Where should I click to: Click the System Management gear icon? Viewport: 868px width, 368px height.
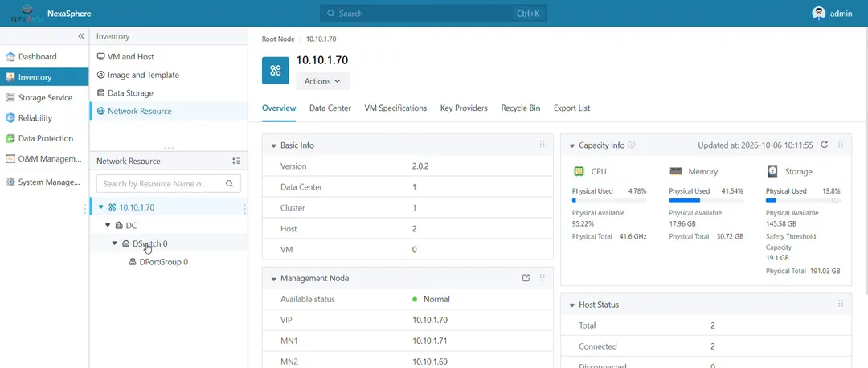click(x=10, y=182)
